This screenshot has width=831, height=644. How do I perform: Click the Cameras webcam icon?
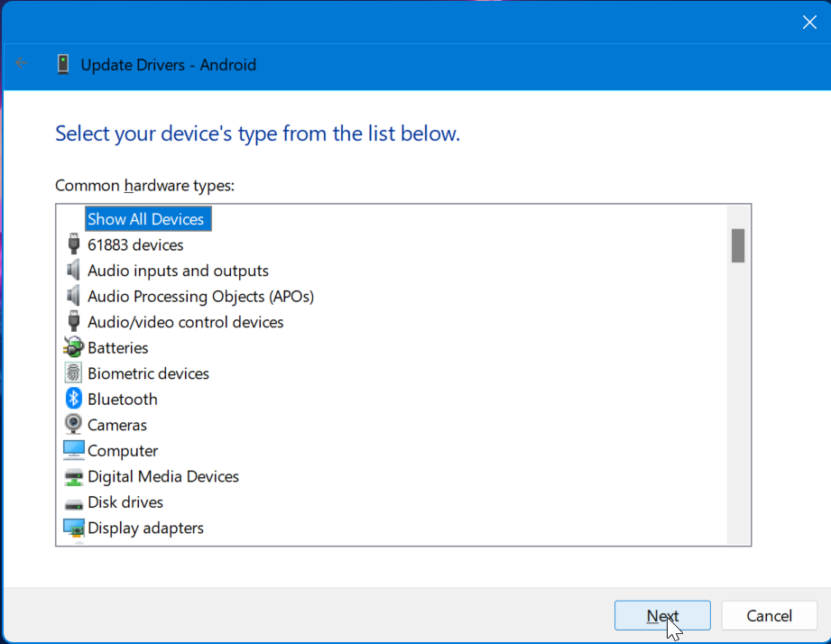(73, 425)
